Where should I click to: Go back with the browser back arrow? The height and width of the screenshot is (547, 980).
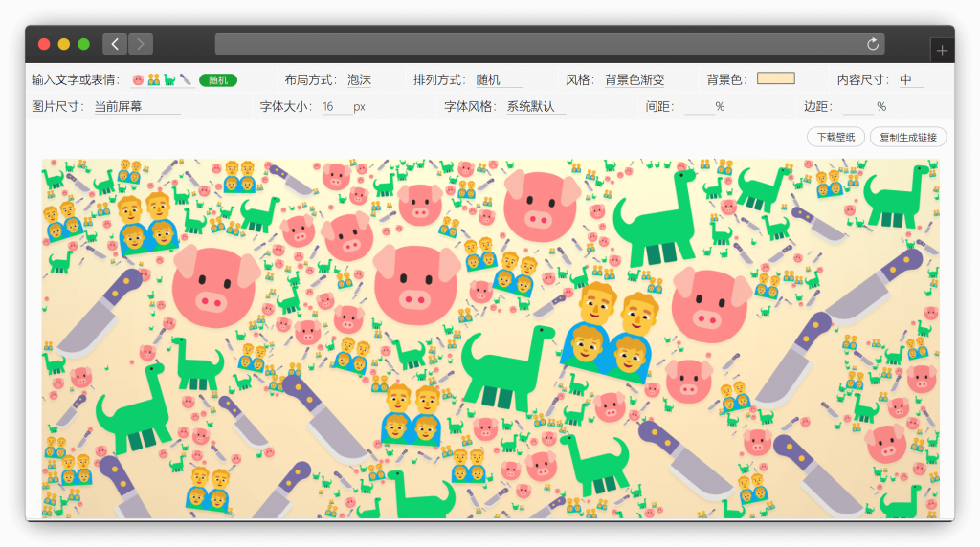[115, 44]
